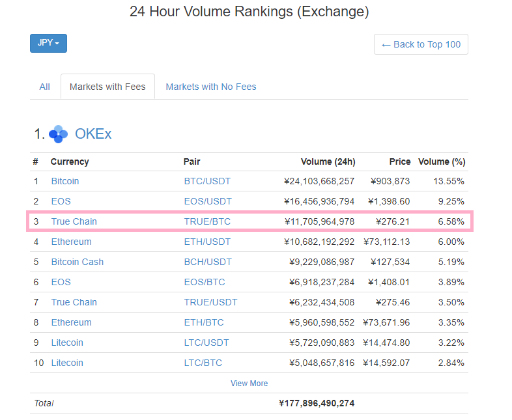
Task: Click the Bitcoin Cash currency link
Action: [x=78, y=262]
